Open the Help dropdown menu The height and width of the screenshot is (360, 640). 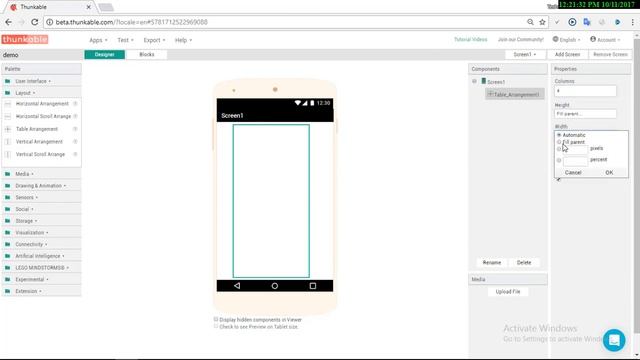click(x=183, y=40)
